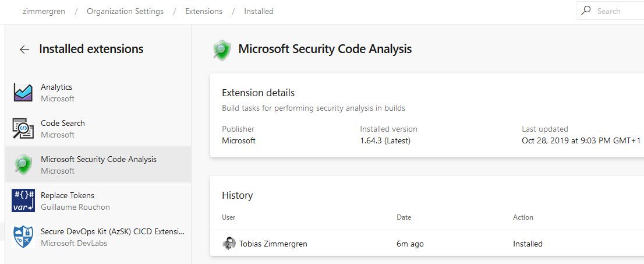Click the Code Search magnifier icon

[x=23, y=128]
